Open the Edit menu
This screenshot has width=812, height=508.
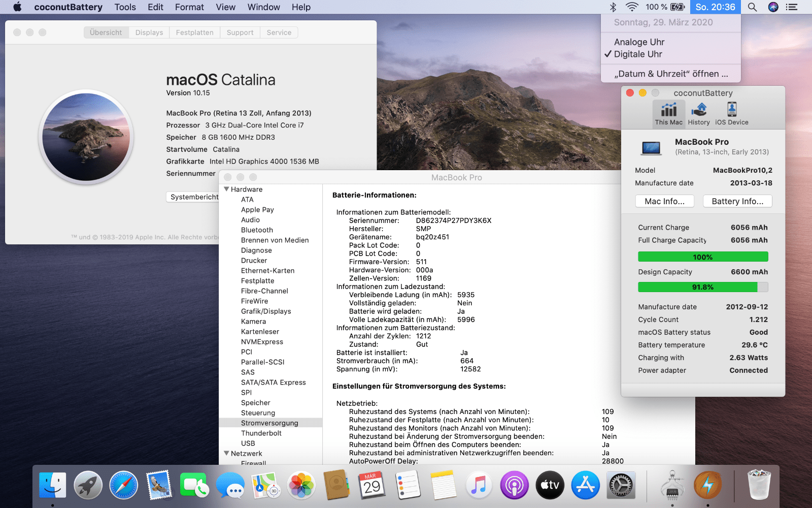click(x=155, y=7)
